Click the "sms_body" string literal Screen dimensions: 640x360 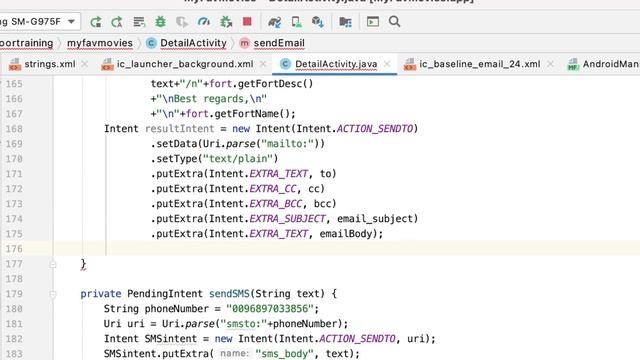click(284, 353)
